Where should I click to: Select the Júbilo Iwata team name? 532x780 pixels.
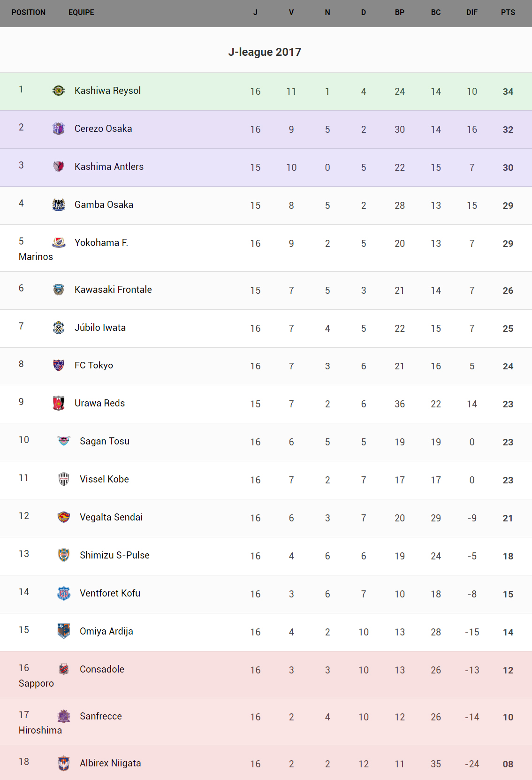(100, 328)
